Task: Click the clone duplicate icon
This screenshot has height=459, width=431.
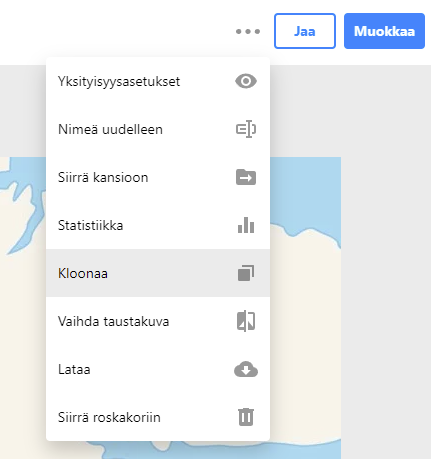Action: click(246, 273)
